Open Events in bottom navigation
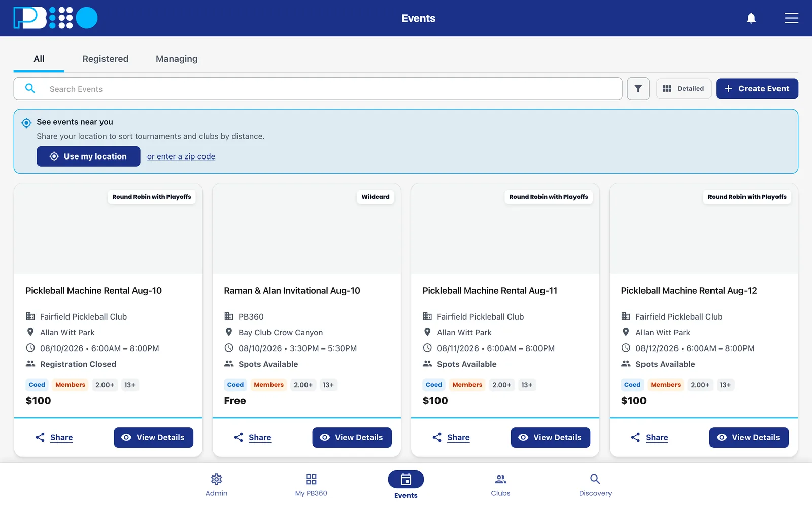This screenshot has height=508, width=812. 406,485
